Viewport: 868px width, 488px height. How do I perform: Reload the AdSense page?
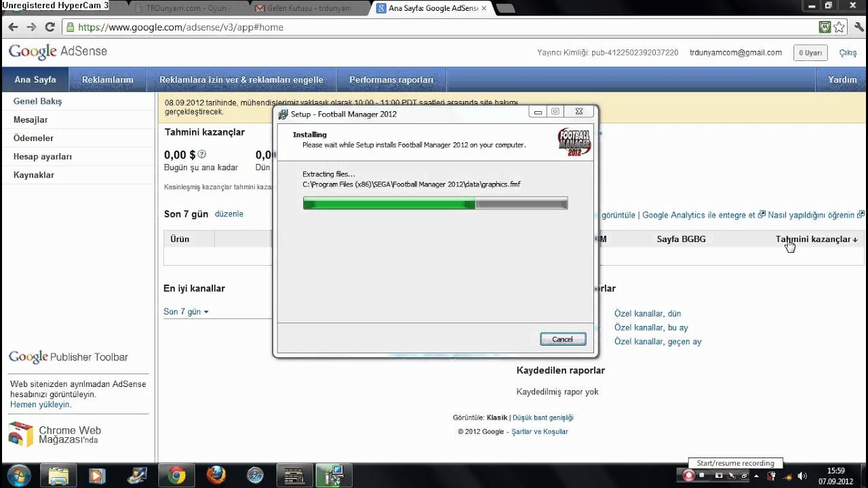coord(50,27)
